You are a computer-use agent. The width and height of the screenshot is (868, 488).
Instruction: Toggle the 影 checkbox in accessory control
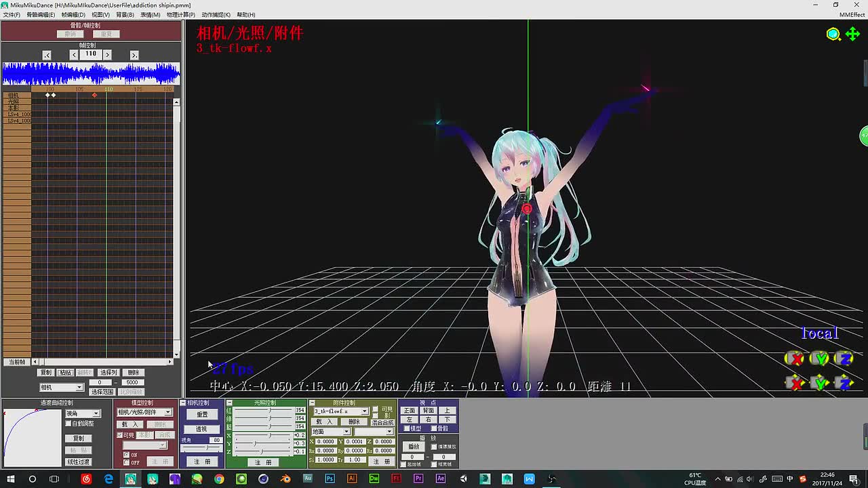click(x=376, y=415)
